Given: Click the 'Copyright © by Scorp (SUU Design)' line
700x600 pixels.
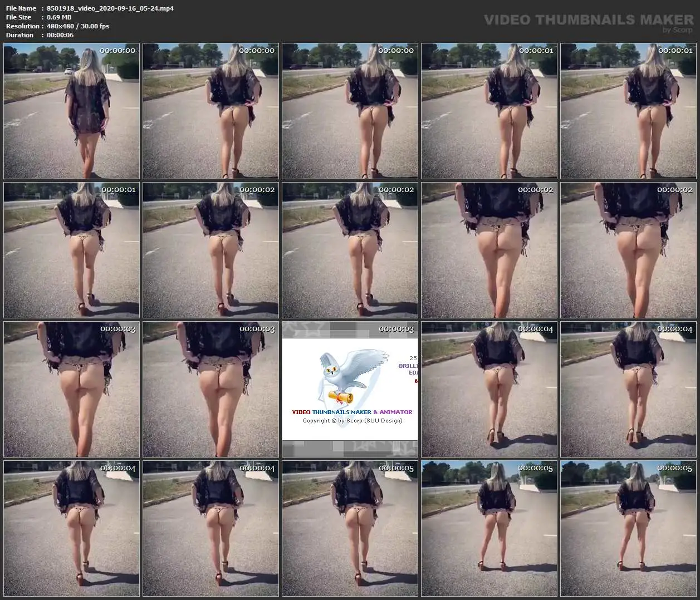Looking at the screenshot, I should pyautogui.click(x=352, y=420).
